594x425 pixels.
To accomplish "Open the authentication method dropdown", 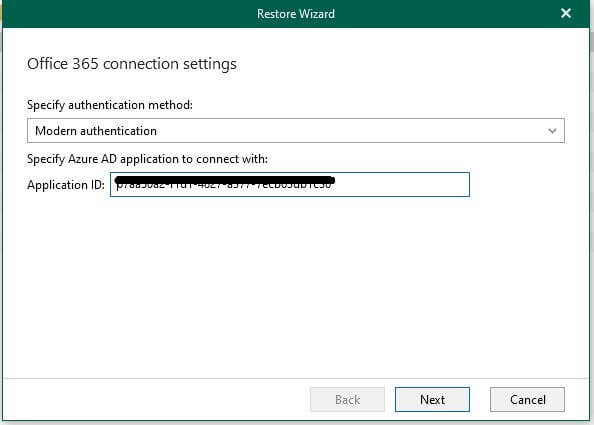I will pos(295,131).
